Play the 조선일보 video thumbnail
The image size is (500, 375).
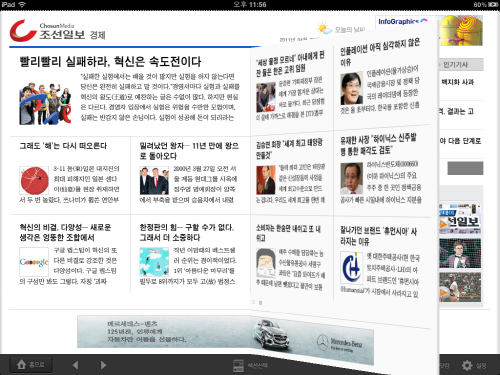tap(460, 219)
